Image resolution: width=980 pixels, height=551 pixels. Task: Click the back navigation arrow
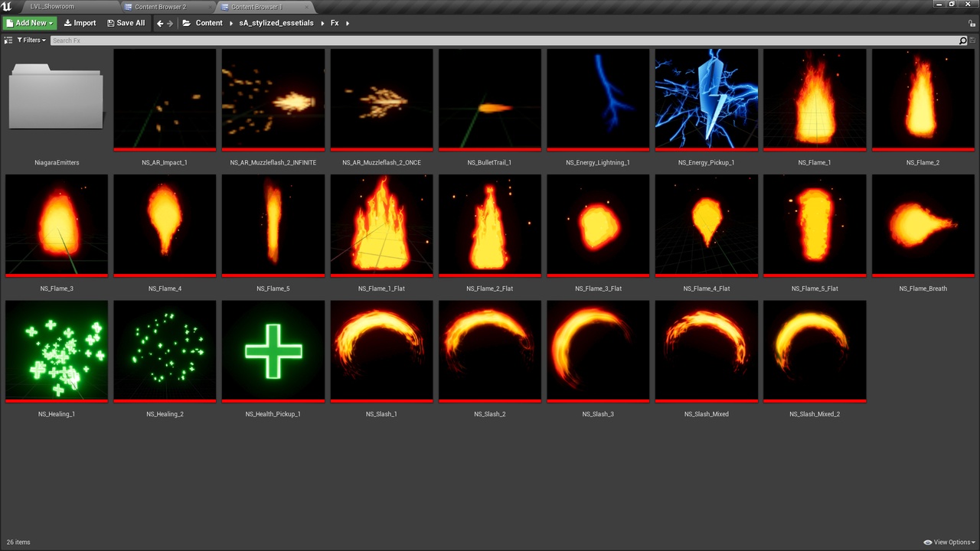[159, 22]
